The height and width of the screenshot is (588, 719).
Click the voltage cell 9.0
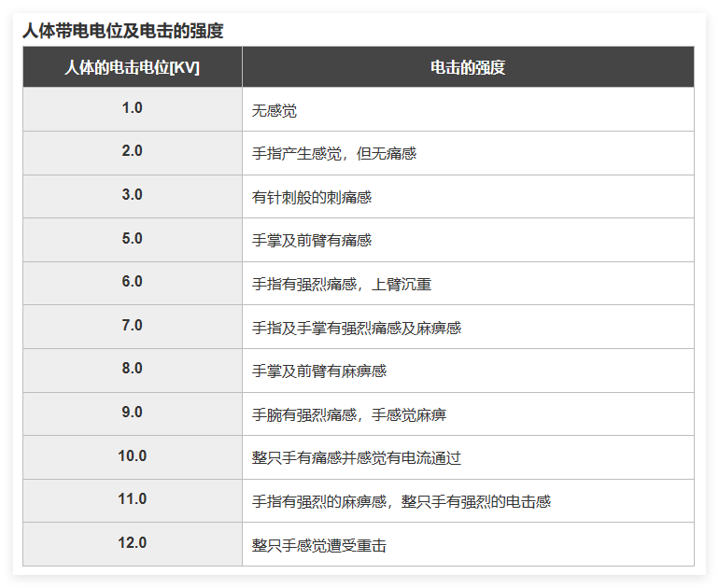point(132,413)
